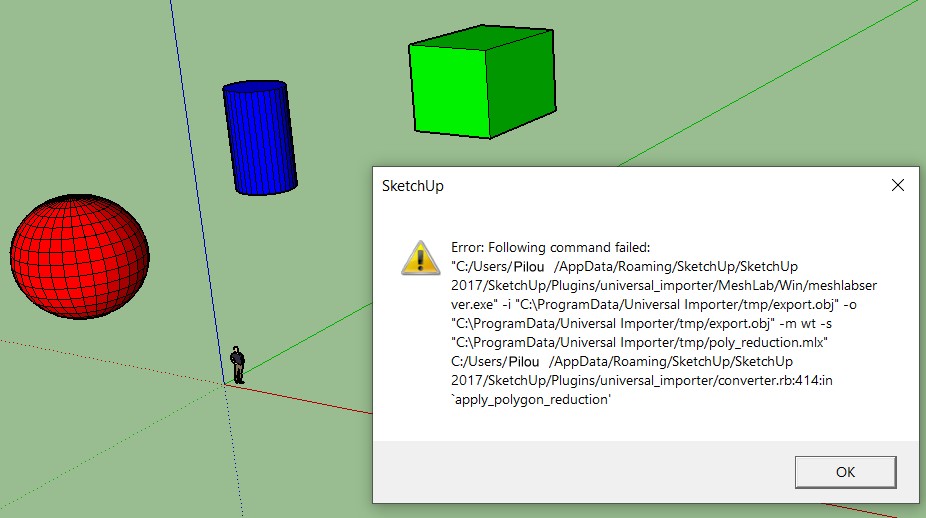
Task: Select the human scale figure at the origin
Action: tap(237, 365)
